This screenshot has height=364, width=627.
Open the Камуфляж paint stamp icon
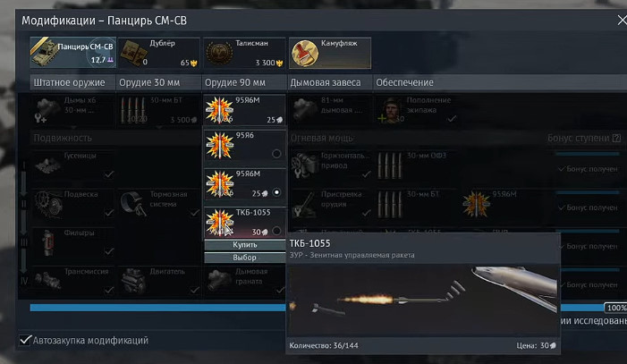click(x=305, y=53)
